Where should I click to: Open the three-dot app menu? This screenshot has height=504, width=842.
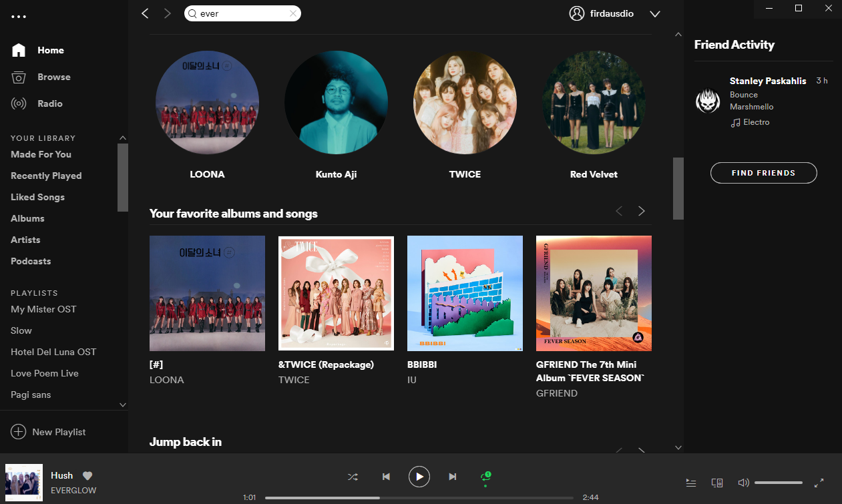(x=19, y=17)
